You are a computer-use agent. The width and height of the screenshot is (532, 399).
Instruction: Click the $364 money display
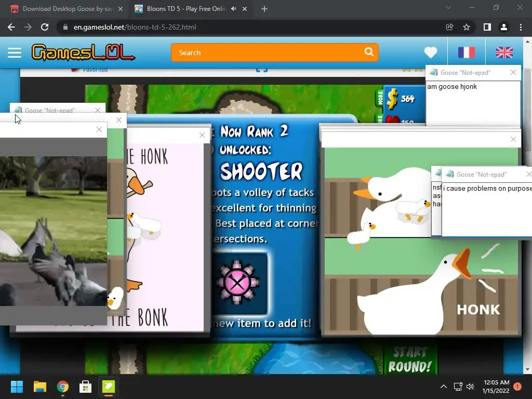pos(402,98)
